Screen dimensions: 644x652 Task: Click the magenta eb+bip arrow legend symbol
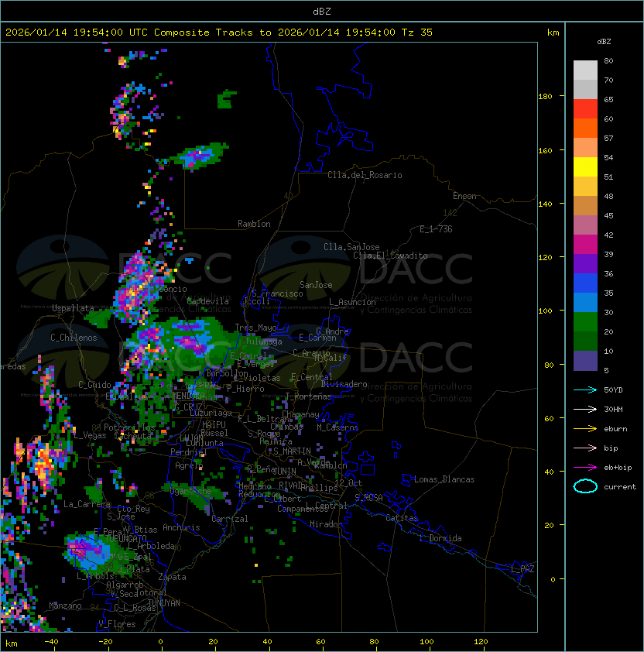pos(585,468)
